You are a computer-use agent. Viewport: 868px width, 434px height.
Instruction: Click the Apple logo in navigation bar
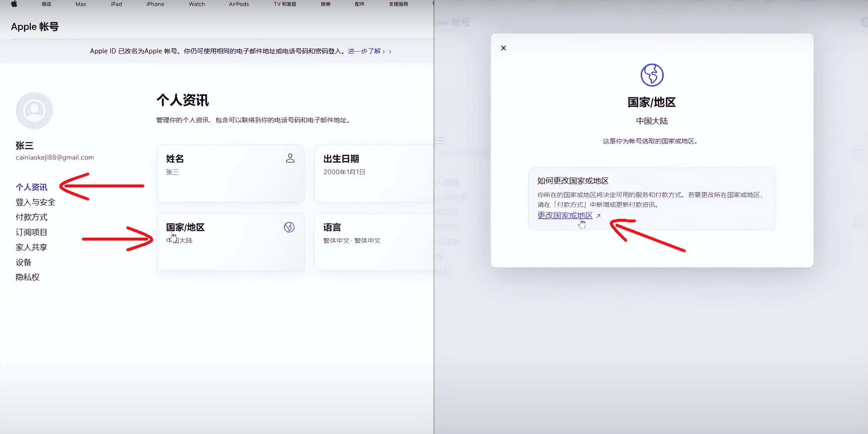coord(14,4)
